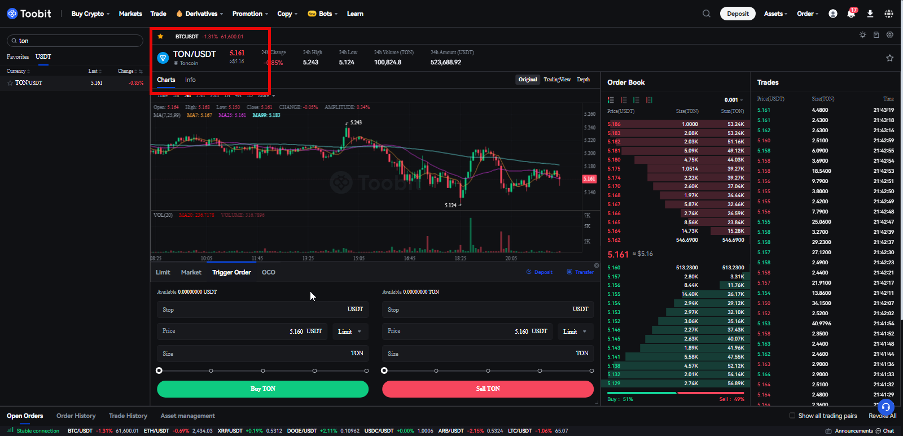Open the Order History tab
Image resolution: width=904 pixels, height=436 pixels.
76,415
